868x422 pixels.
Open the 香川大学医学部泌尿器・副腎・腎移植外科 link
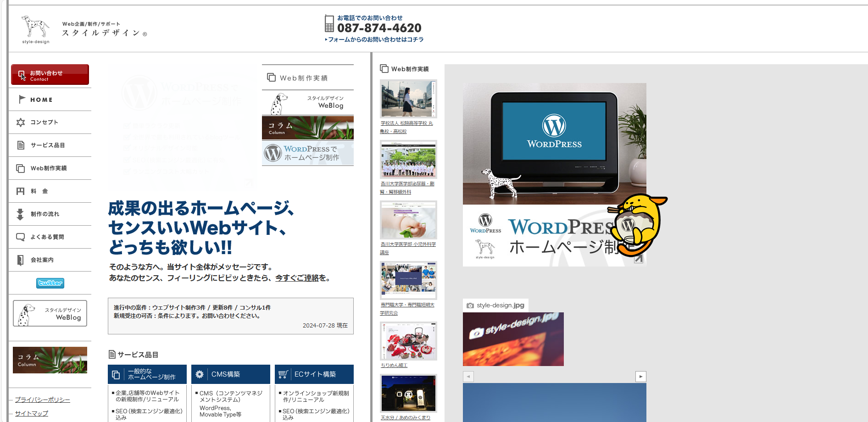(x=407, y=188)
